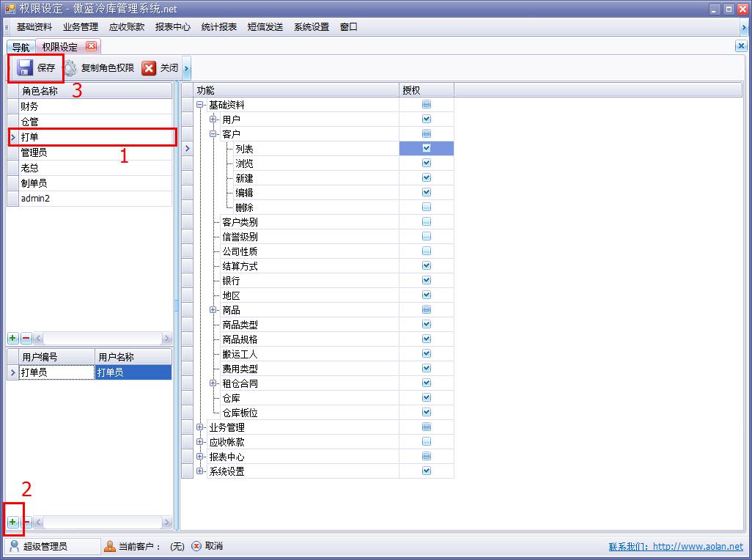
Task: Select the 管理员 role in the list
Action: point(34,152)
